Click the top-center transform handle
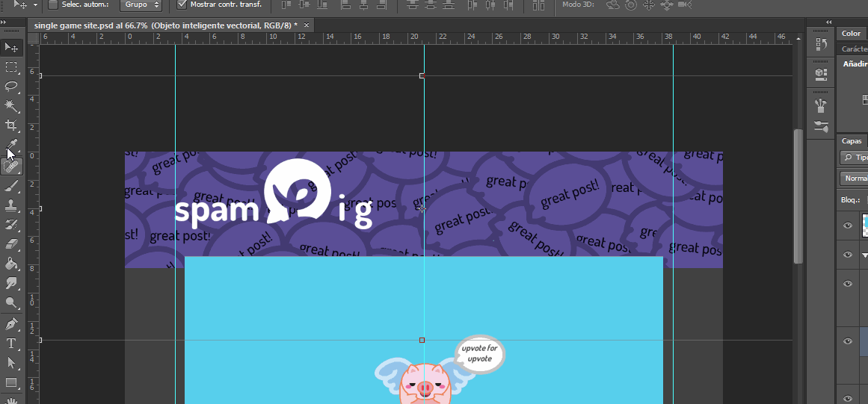Screen dimensions: 868x404 click(422, 75)
